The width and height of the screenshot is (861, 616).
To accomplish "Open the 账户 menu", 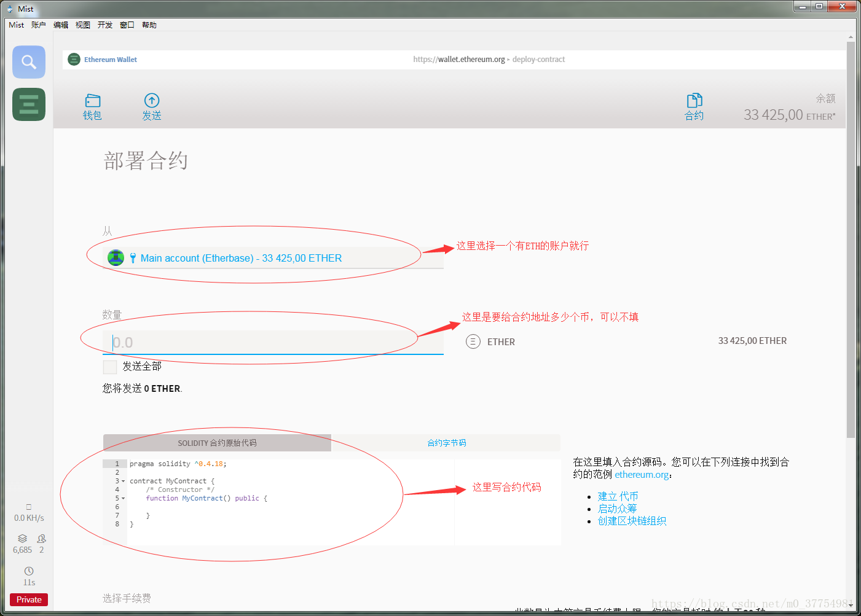I will point(39,25).
